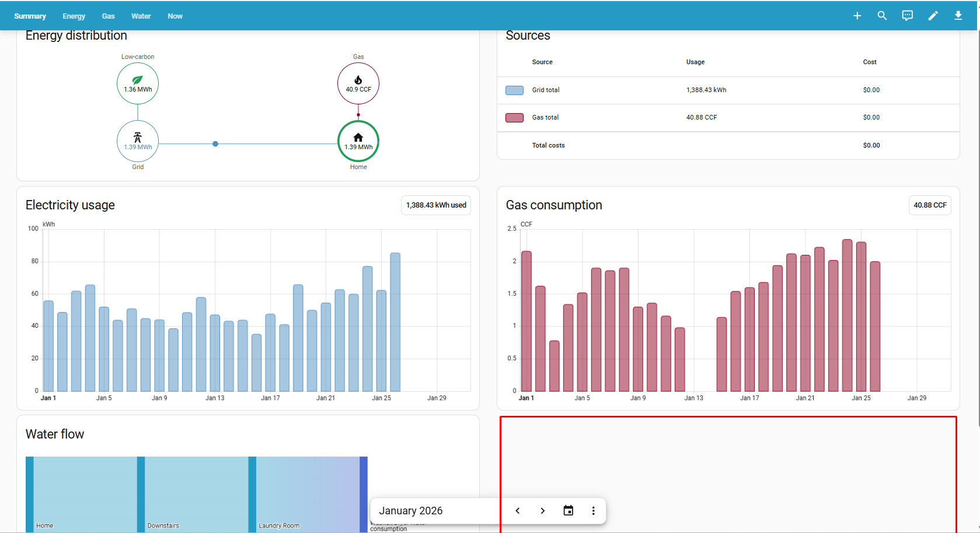The height and width of the screenshot is (533, 980).
Task: Click the Home node icon
Action: tap(358, 136)
